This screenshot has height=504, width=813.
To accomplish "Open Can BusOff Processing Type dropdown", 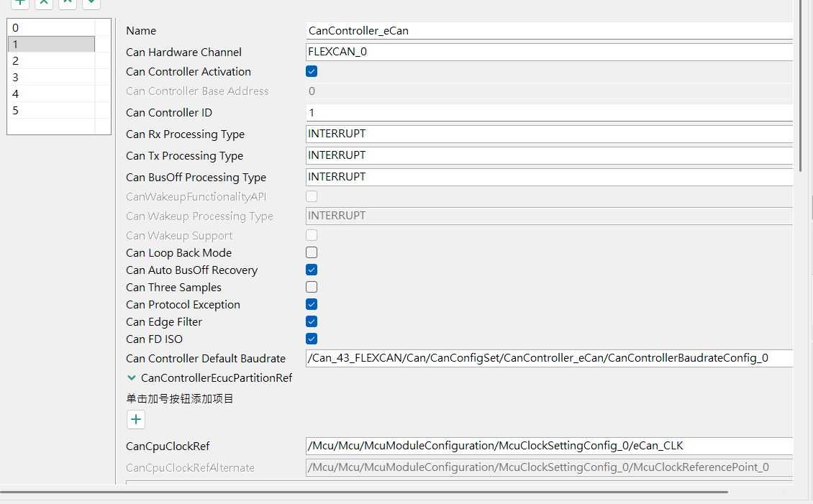I will click(549, 177).
